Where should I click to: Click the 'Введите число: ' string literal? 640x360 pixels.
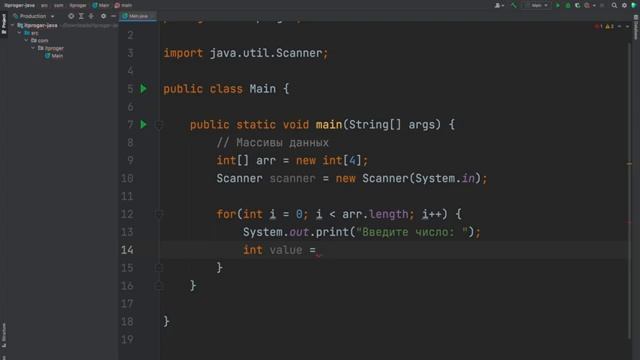coord(412,232)
